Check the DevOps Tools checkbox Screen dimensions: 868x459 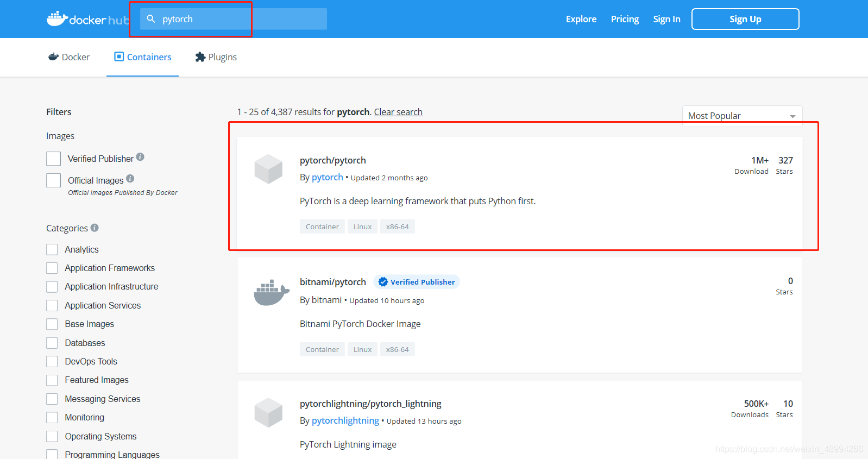(52, 361)
